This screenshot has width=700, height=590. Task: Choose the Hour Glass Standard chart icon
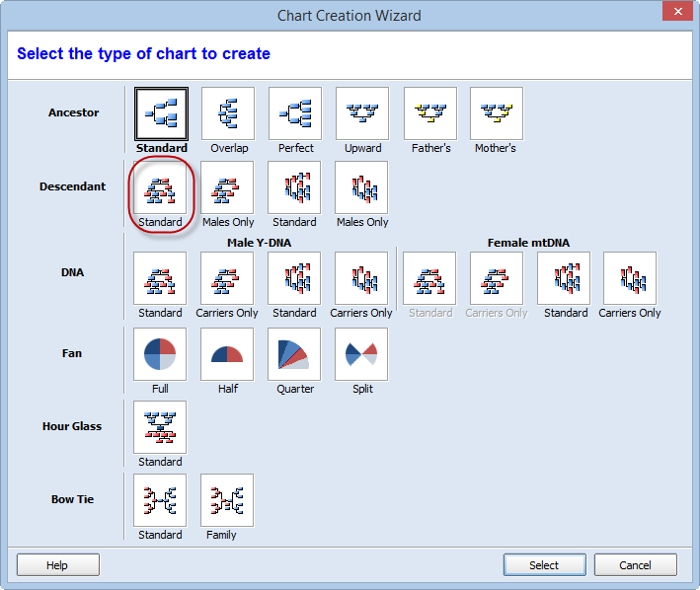[x=160, y=427]
